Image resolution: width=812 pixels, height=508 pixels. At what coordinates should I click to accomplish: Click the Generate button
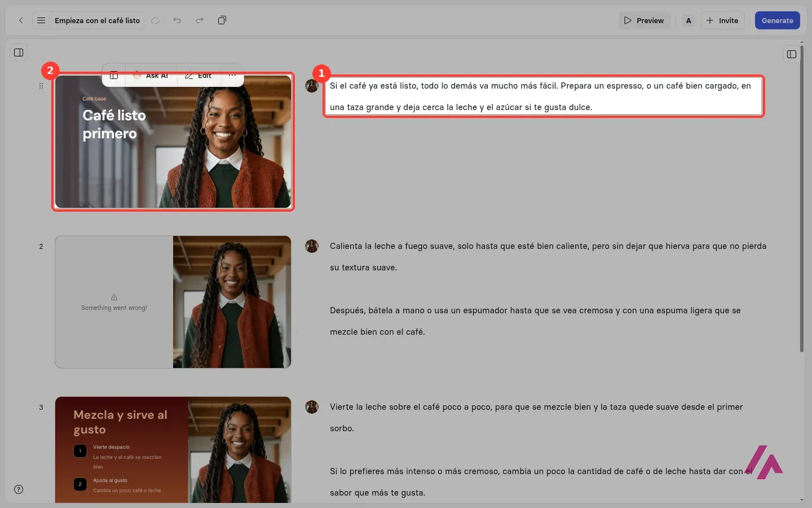click(x=778, y=20)
